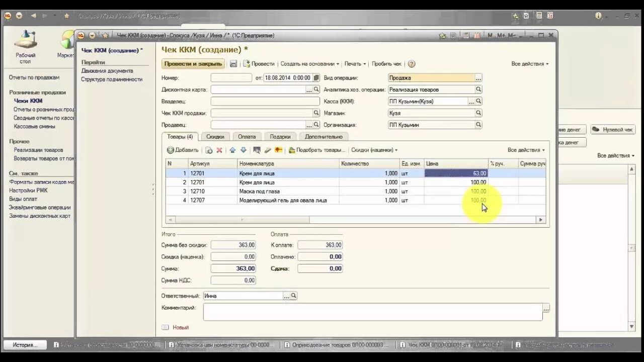Click the Добавить green plus icon
The image size is (644, 362).
click(x=171, y=150)
